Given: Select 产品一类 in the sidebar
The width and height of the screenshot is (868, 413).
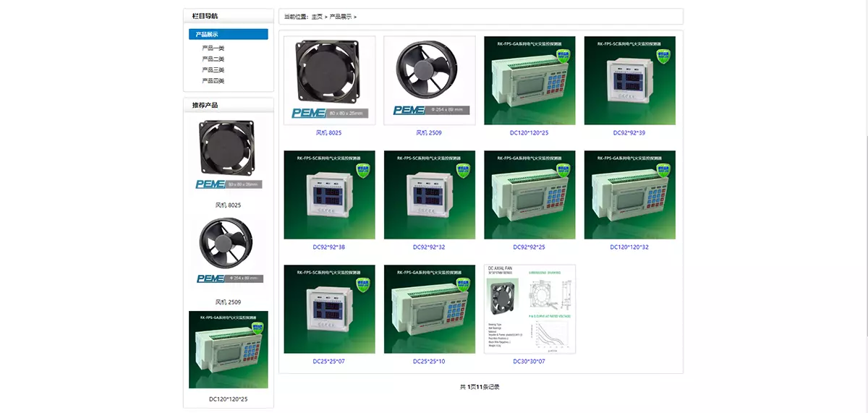Looking at the screenshot, I should [213, 48].
